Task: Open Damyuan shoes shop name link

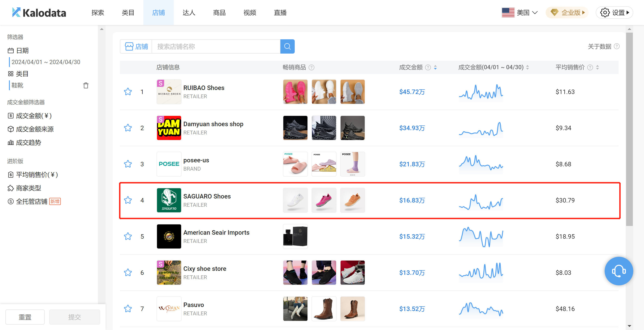Action: 213,124
